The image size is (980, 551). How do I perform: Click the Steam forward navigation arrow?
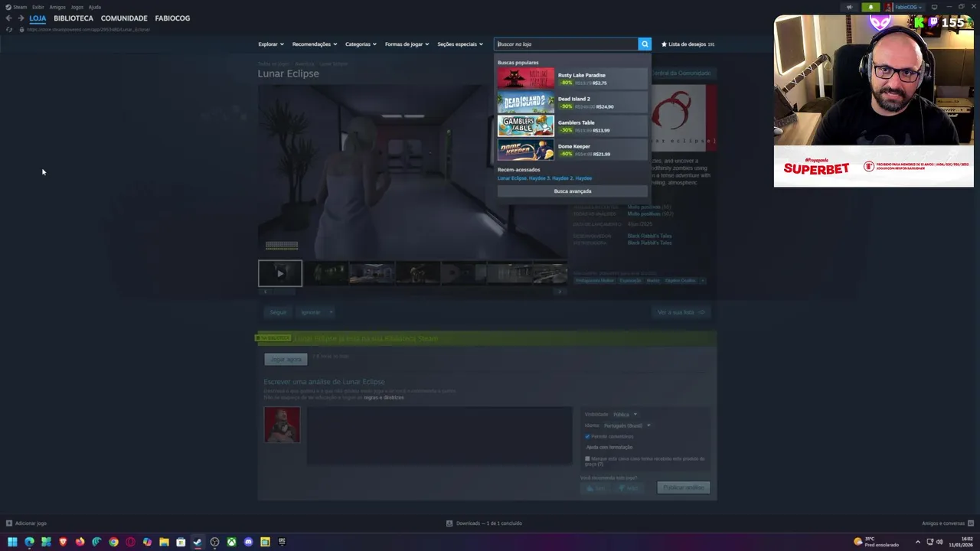click(x=21, y=18)
